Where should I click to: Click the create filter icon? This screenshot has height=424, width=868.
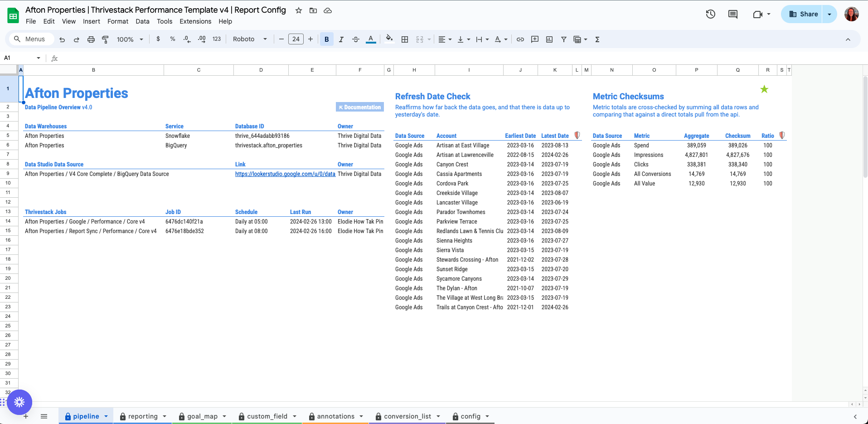(563, 39)
